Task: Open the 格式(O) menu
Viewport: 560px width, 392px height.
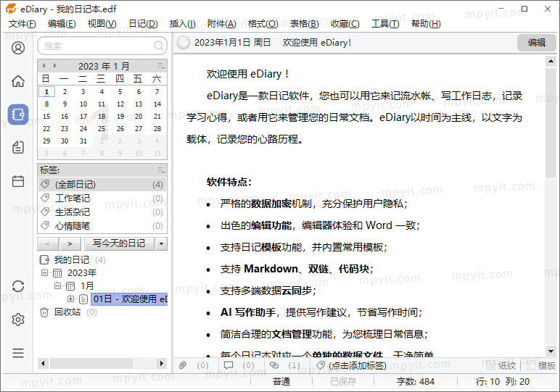Action: [x=263, y=24]
